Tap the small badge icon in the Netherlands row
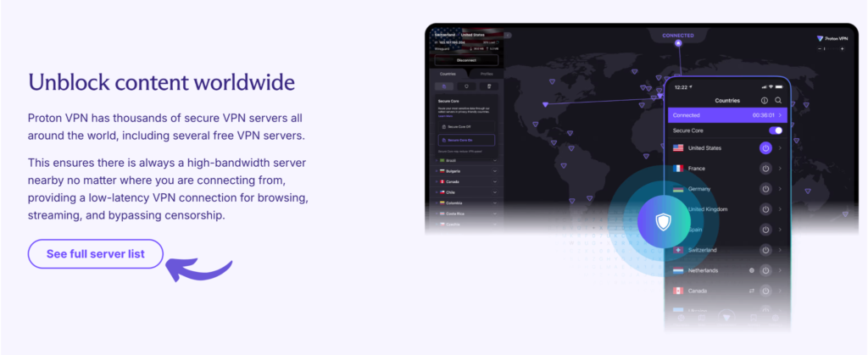Image resolution: width=868 pixels, height=355 pixels. click(x=752, y=270)
